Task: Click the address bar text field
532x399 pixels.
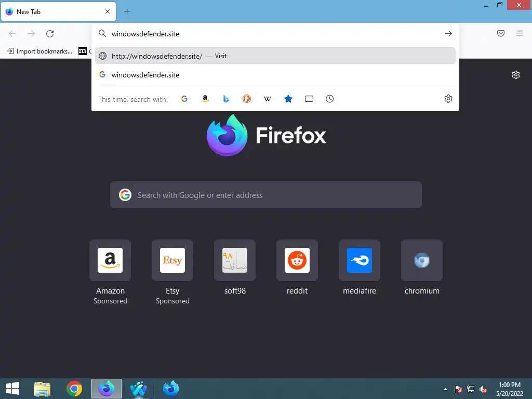Action: [x=275, y=34]
